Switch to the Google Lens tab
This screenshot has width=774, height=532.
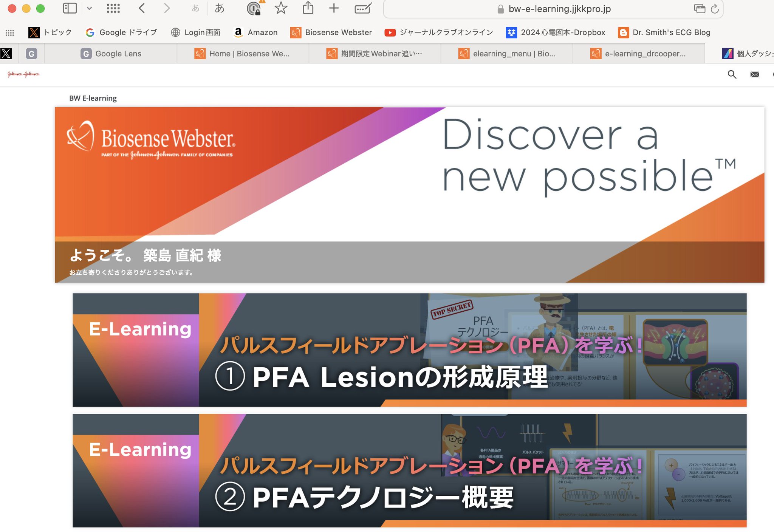coord(111,54)
